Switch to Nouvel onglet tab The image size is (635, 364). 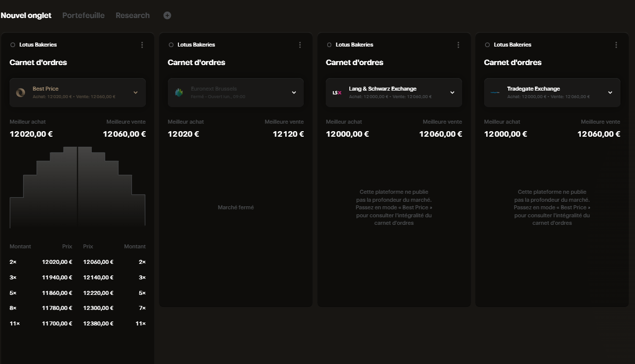pyautogui.click(x=26, y=16)
